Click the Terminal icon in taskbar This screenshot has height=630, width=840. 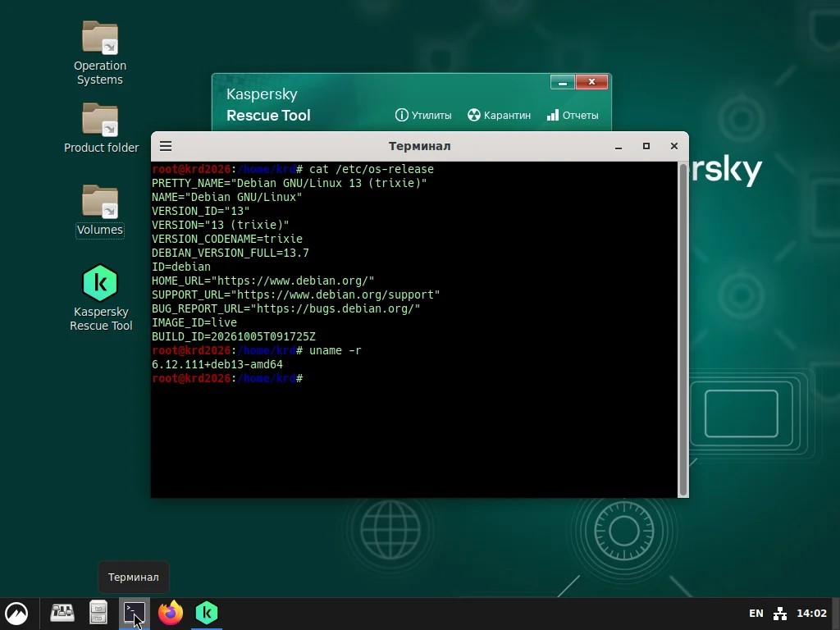[134, 612]
